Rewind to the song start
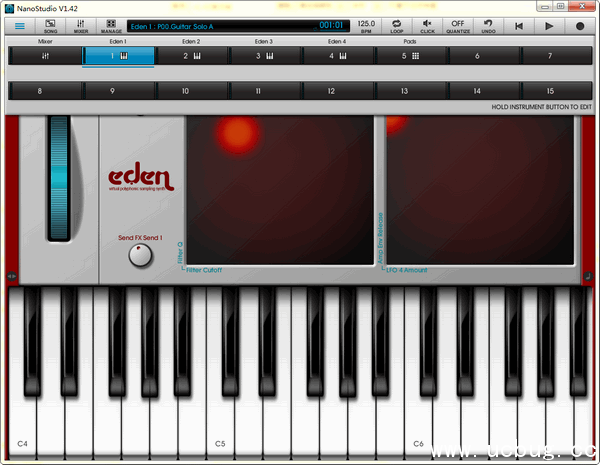The width and height of the screenshot is (600, 465). [518, 25]
